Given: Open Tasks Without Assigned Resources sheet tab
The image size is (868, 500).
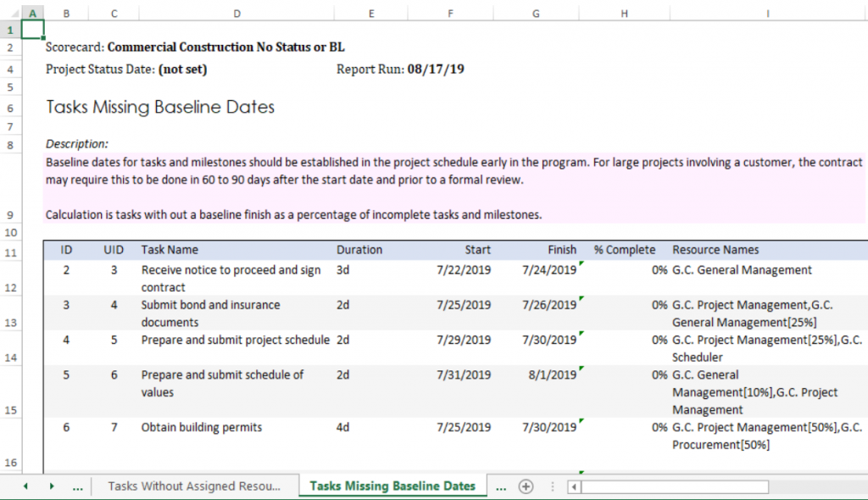Looking at the screenshot, I should point(193,486).
